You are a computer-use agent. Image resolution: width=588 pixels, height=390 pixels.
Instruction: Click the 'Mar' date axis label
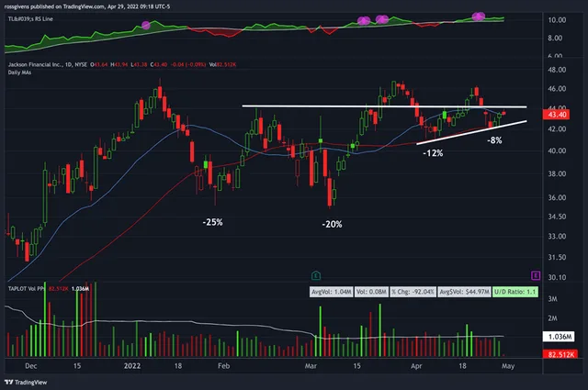tap(311, 366)
